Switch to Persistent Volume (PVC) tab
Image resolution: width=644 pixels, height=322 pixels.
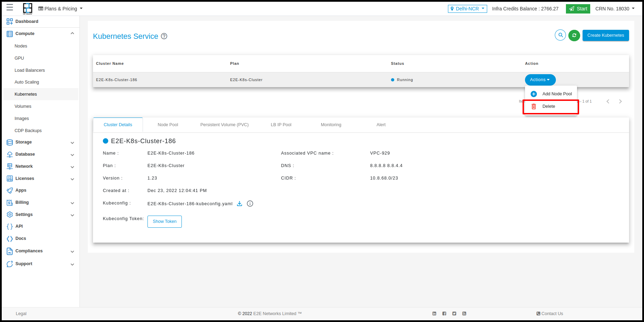[x=224, y=125]
